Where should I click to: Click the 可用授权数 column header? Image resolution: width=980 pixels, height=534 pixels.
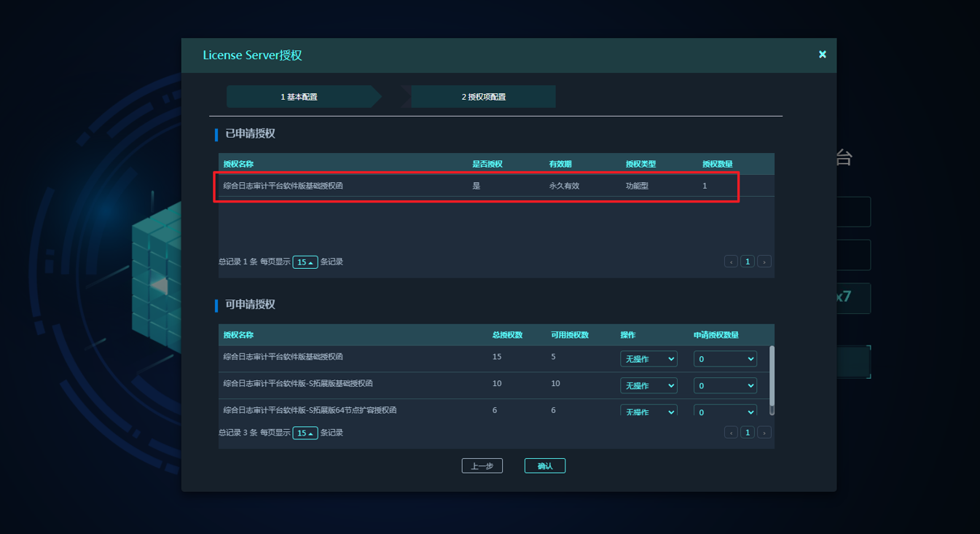tap(570, 335)
